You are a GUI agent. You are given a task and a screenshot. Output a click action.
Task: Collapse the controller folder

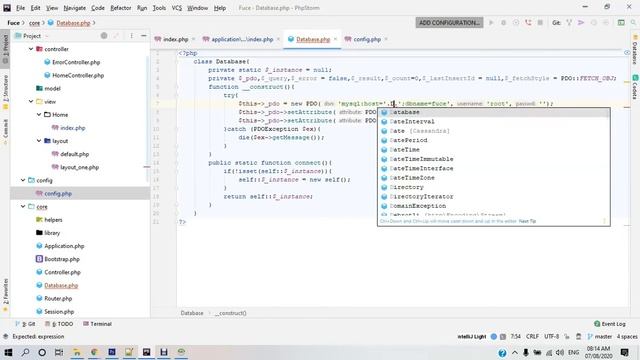pos(31,49)
